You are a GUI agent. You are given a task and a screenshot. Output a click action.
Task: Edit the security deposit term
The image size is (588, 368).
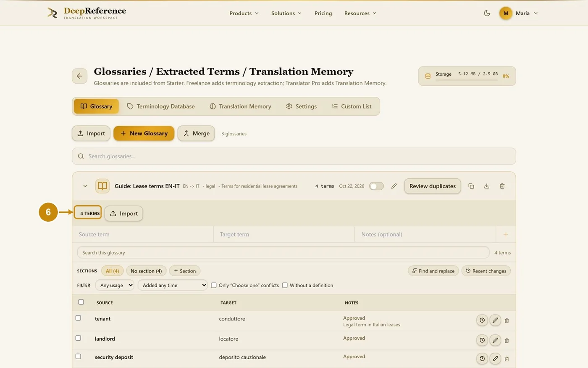click(x=495, y=359)
